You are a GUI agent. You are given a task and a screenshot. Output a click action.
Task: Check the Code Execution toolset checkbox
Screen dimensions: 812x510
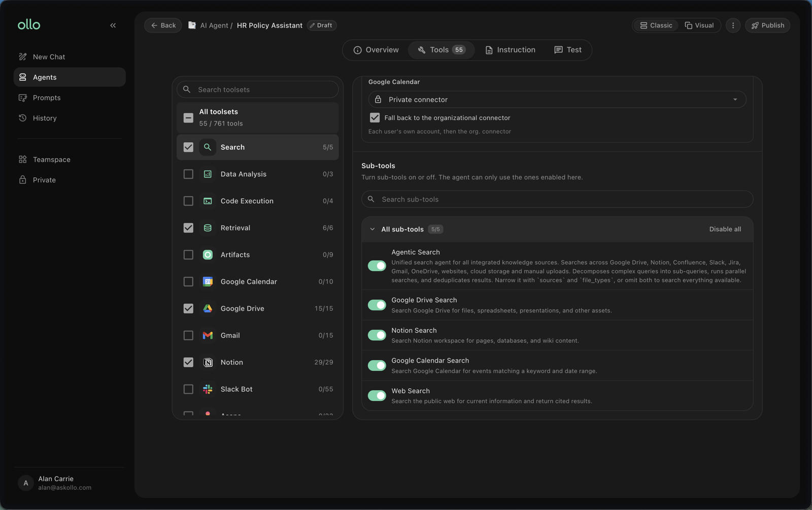[x=188, y=201]
